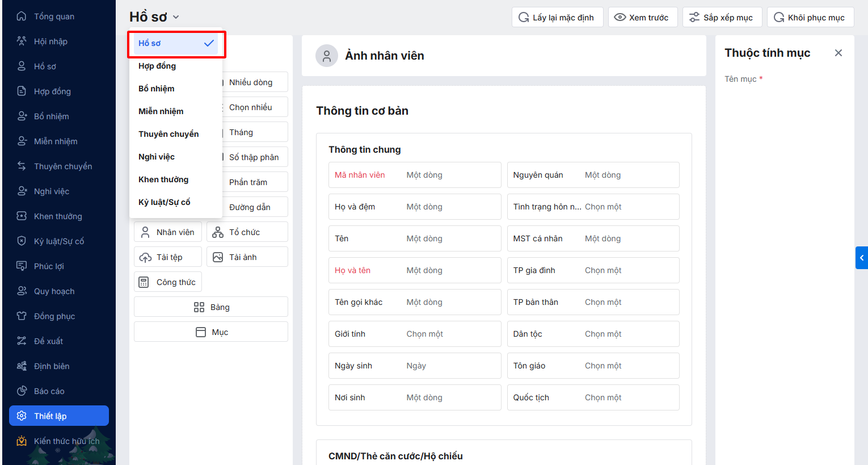868x465 pixels.
Task: Click the Đồng phục shirt icon
Action: pyautogui.click(x=22, y=316)
